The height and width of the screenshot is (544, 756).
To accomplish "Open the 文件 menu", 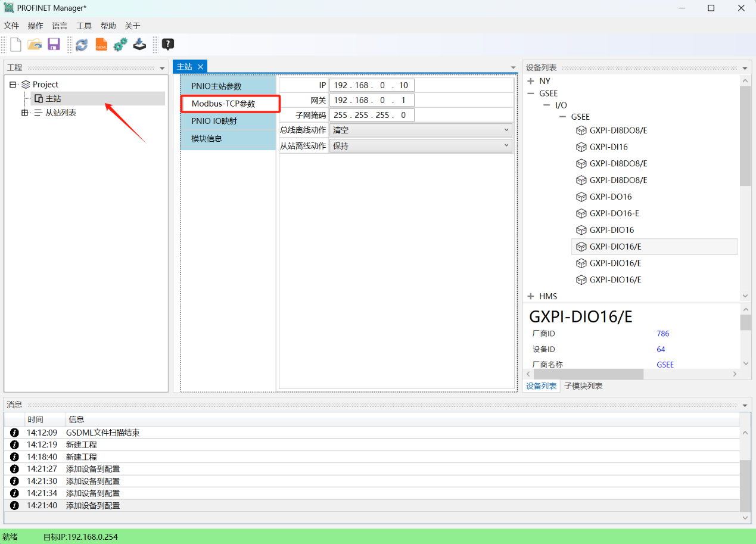I will [x=11, y=26].
